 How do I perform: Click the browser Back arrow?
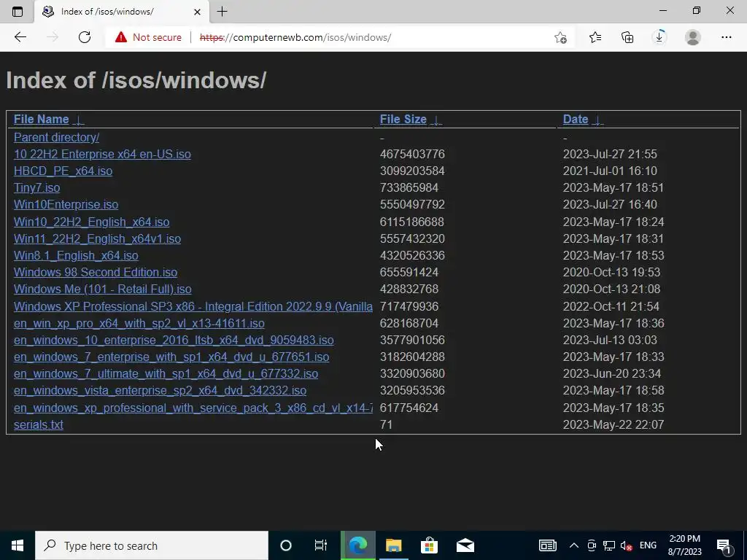click(x=20, y=37)
